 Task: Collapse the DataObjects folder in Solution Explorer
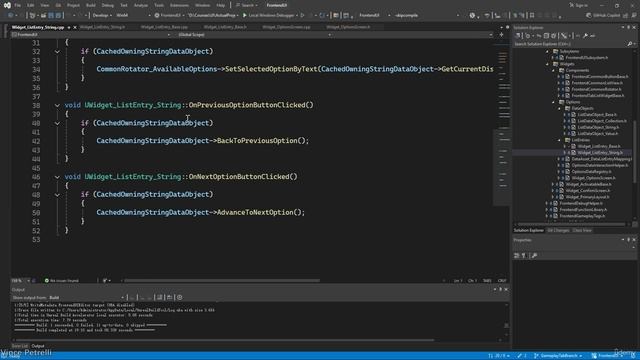(560, 109)
